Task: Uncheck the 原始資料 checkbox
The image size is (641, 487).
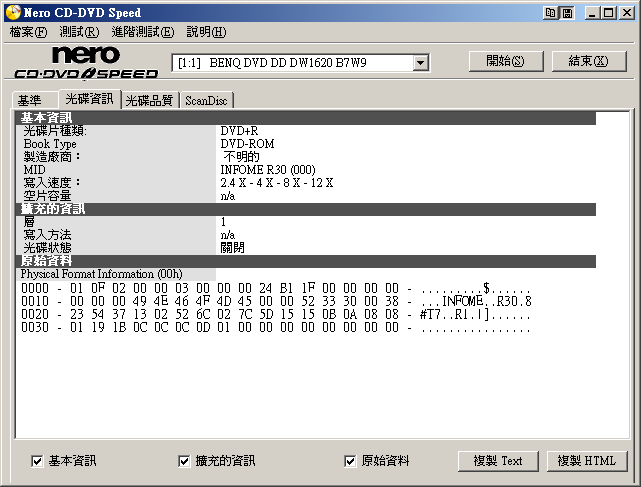Action: click(350, 461)
